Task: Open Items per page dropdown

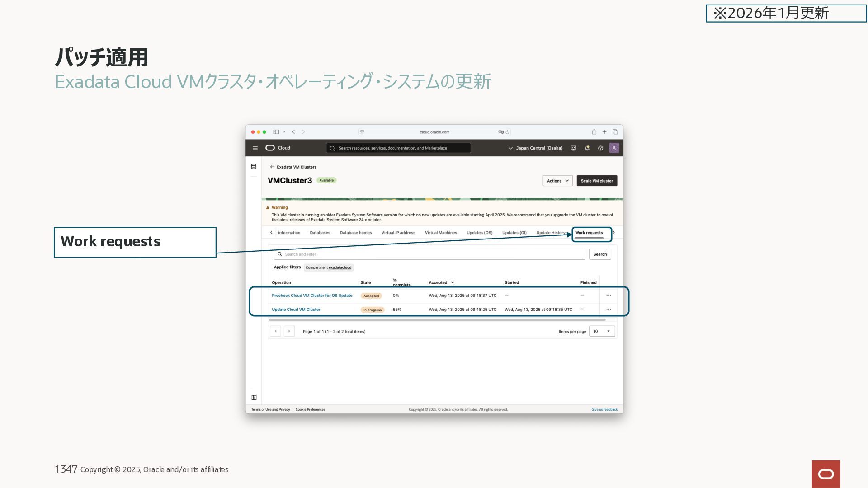Action: tap(602, 332)
